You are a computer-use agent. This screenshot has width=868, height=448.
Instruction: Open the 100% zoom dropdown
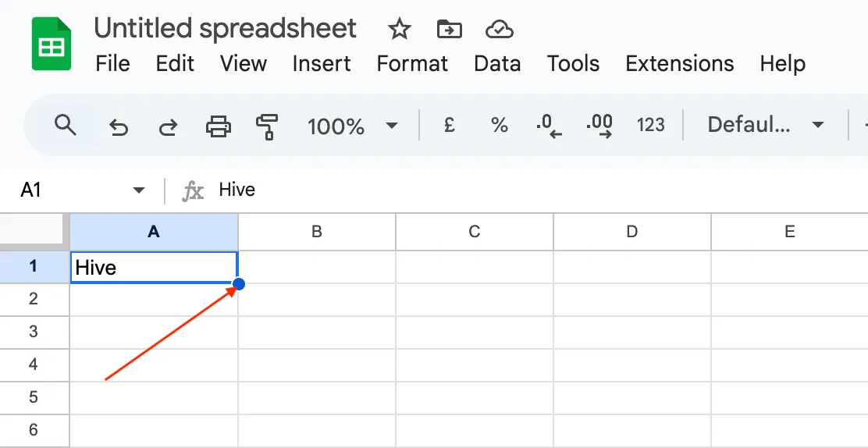(x=353, y=126)
